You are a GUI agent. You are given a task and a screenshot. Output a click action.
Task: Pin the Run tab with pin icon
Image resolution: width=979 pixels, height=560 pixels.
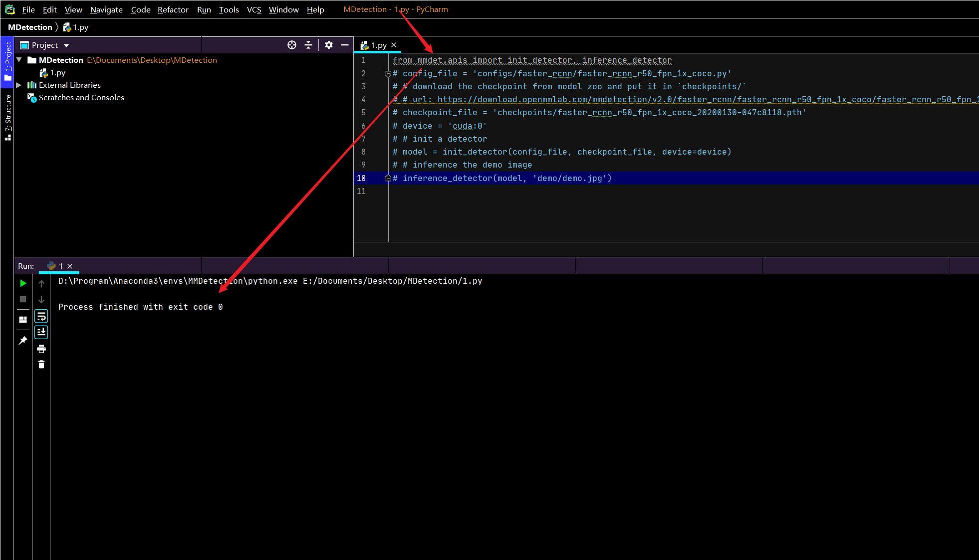tap(23, 341)
